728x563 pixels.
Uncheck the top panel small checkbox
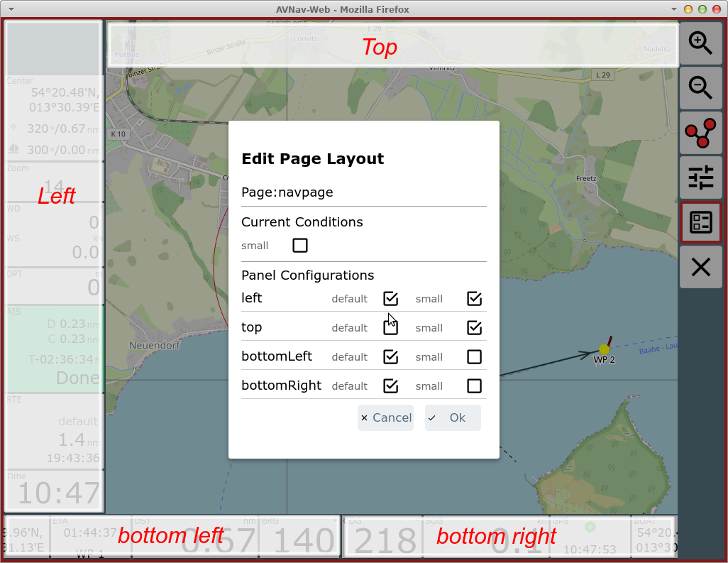click(x=474, y=327)
